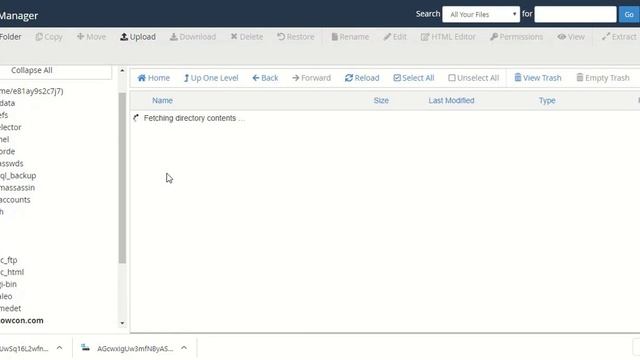Image resolution: width=640 pixels, height=360 pixels.
Task: Go Up One Level
Action: click(x=211, y=78)
